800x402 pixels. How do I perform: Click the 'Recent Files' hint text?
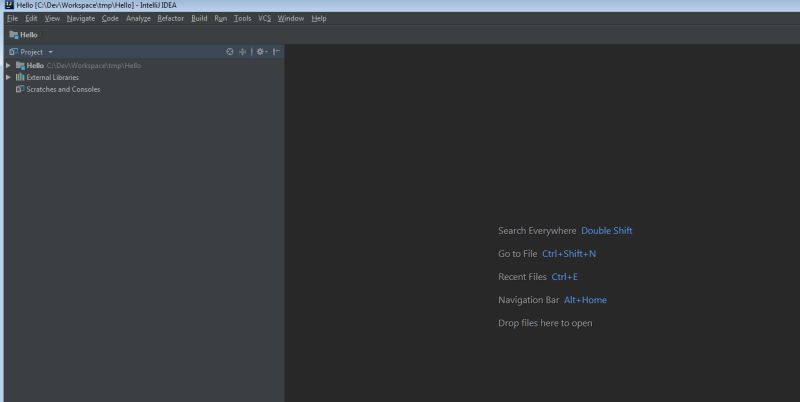click(522, 277)
